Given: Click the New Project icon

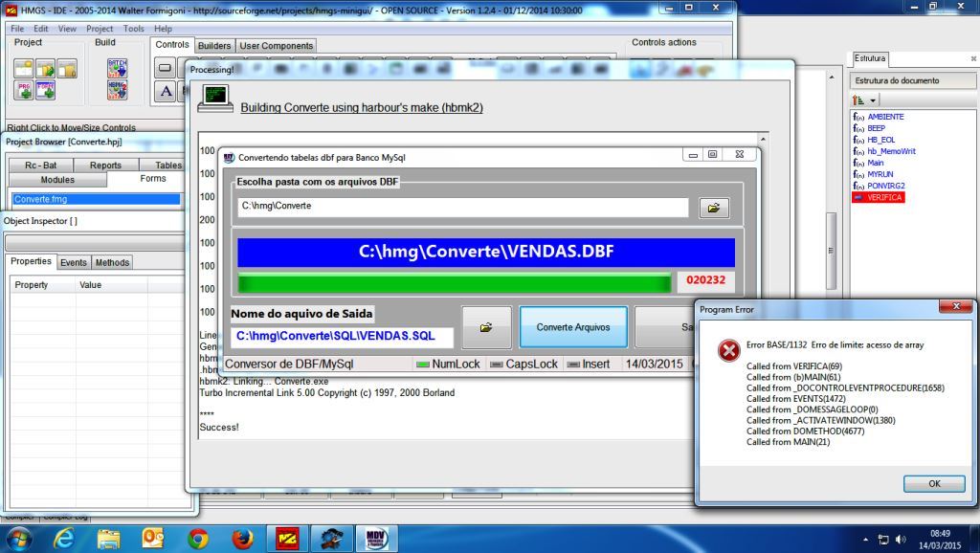Looking at the screenshot, I should tap(23, 68).
